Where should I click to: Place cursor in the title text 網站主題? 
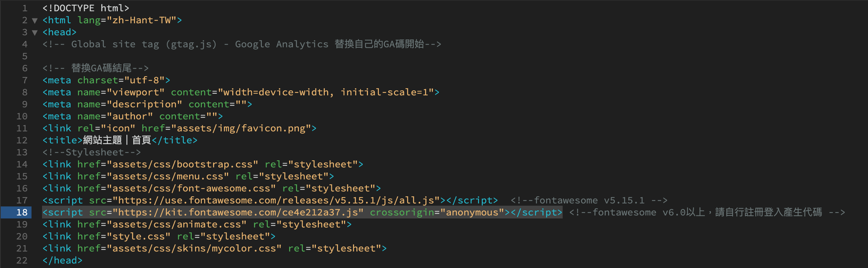pos(102,140)
